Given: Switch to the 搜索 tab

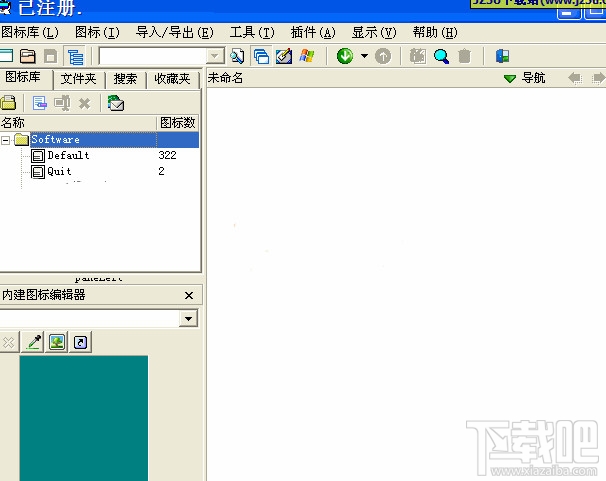Looking at the screenshot, I should click(x=126, y=79).
